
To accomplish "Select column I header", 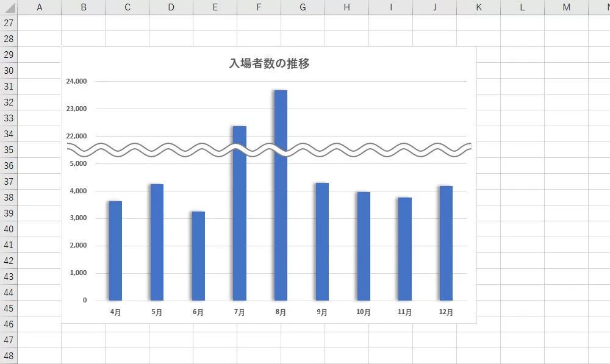I will 391,7.
